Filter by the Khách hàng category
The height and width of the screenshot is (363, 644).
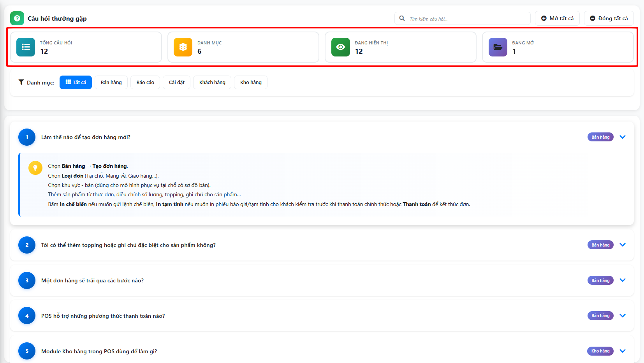tap(212, 82)
